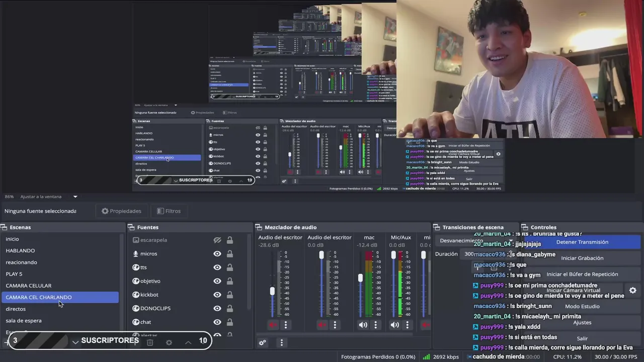Hide the chat source
This screenshot has height=362, width=644.
pyautogui.click(x=217, y=322)
